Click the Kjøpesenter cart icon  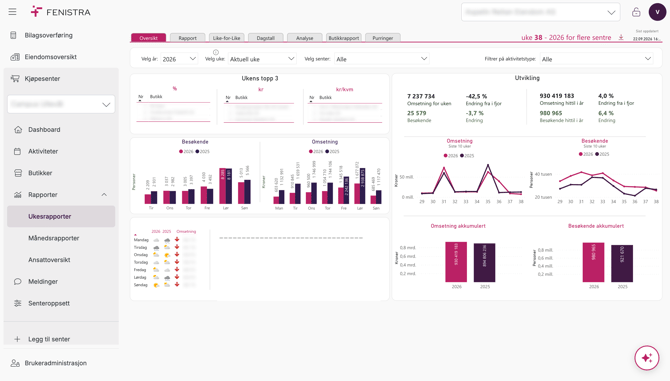(x=15, y=79)
